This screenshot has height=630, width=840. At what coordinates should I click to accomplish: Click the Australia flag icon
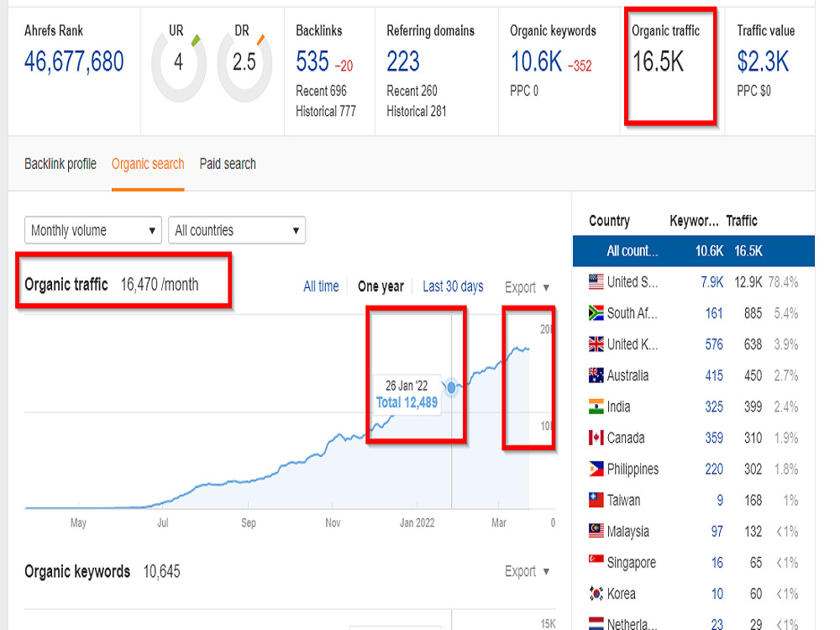pyautogui.click(x=596, y=375)
